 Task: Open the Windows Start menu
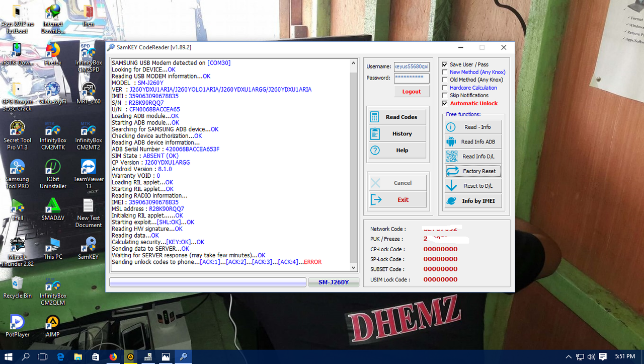[x=9, y=356]
